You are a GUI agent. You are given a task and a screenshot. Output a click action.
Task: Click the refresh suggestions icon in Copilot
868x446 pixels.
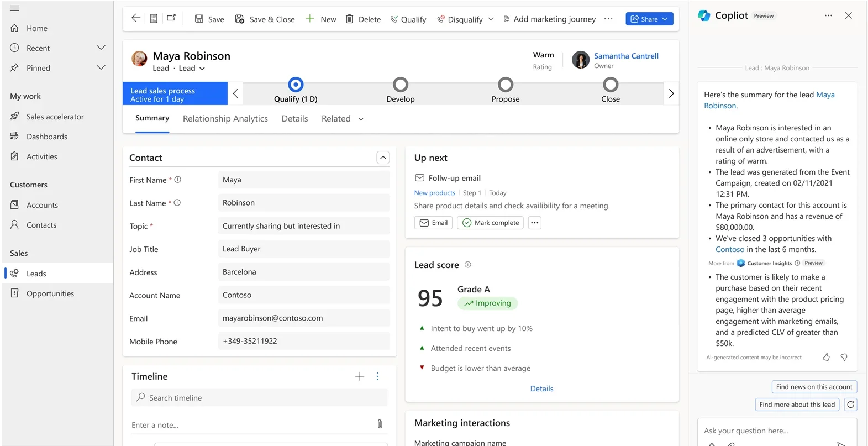pos(850,405)
